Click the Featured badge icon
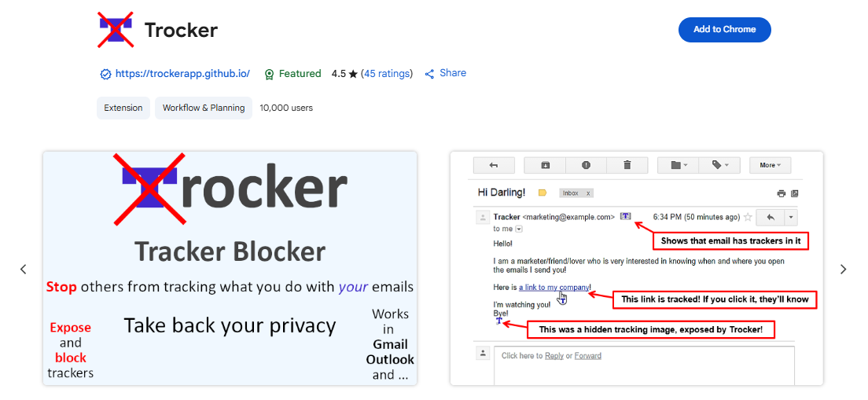The width and height of the screenshot is (868, 400). [x=270, y=74]
